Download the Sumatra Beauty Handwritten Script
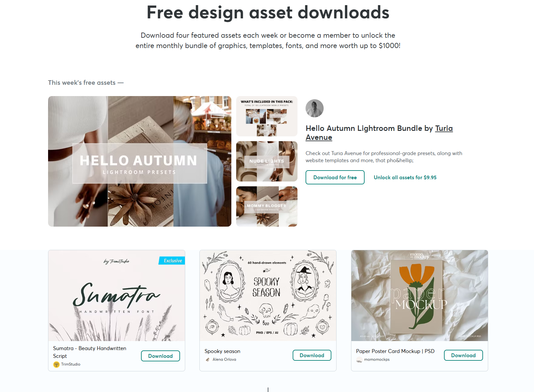Image resolution: width=534 pixels, height=392 pixels. [x=160, y=356]
